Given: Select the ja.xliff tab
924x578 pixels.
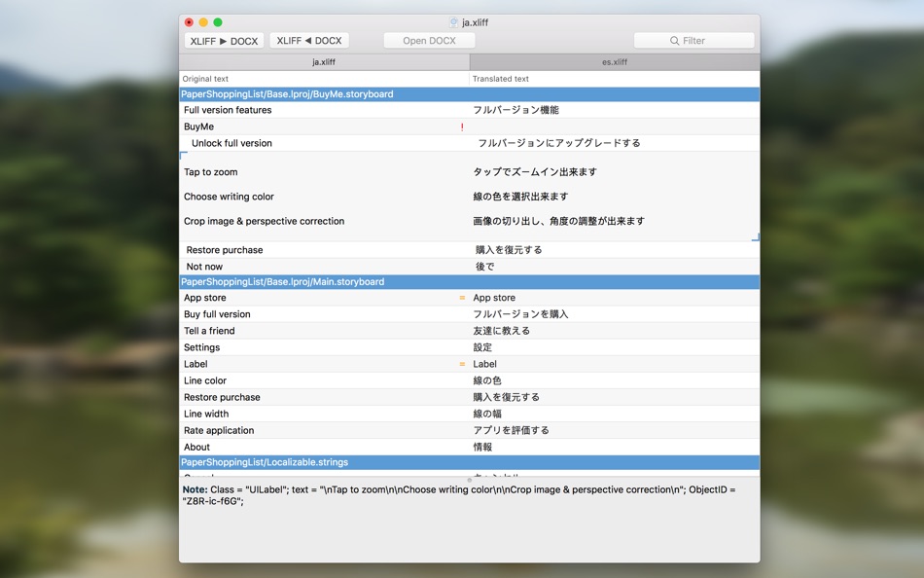Looking at the screenshot, I should (x=324, y=62).
